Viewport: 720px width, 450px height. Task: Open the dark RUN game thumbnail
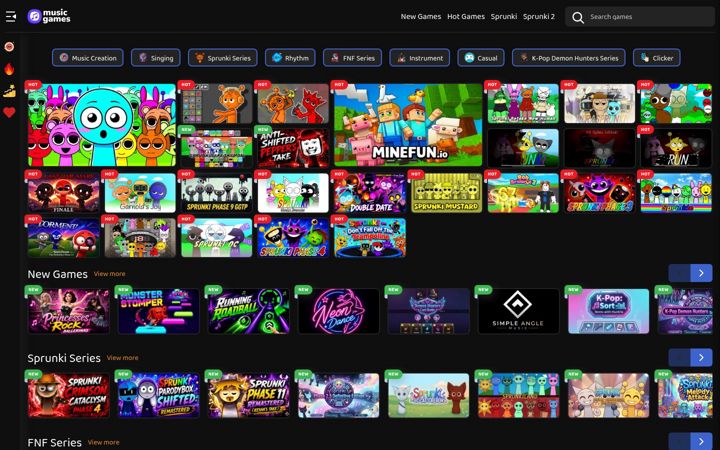[x=676, y=147]
